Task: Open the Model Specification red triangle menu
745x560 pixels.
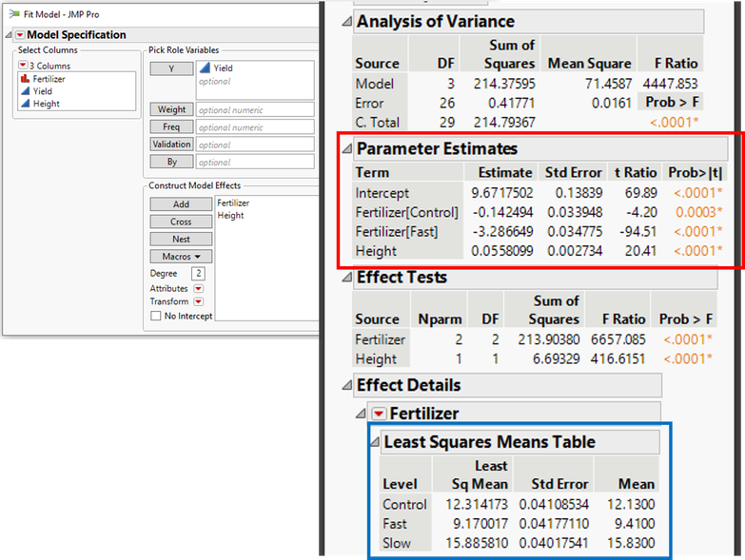Action: tap(20, 35)
